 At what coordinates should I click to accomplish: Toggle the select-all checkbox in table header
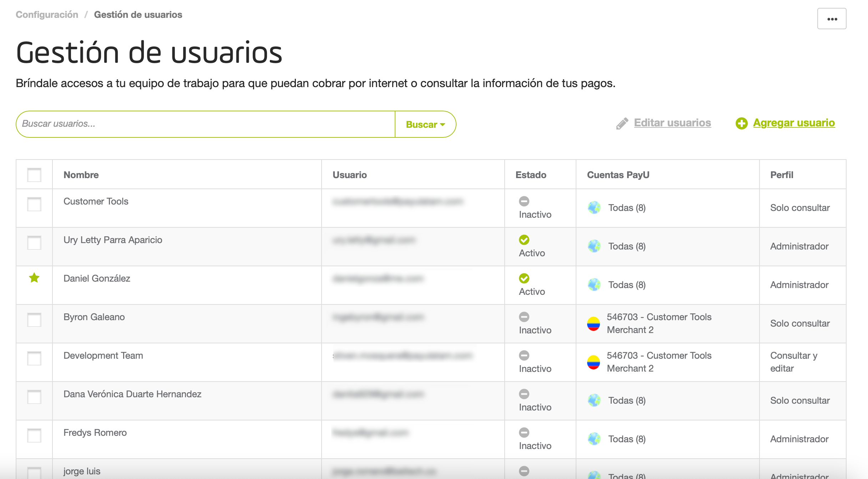pos(34,175)
